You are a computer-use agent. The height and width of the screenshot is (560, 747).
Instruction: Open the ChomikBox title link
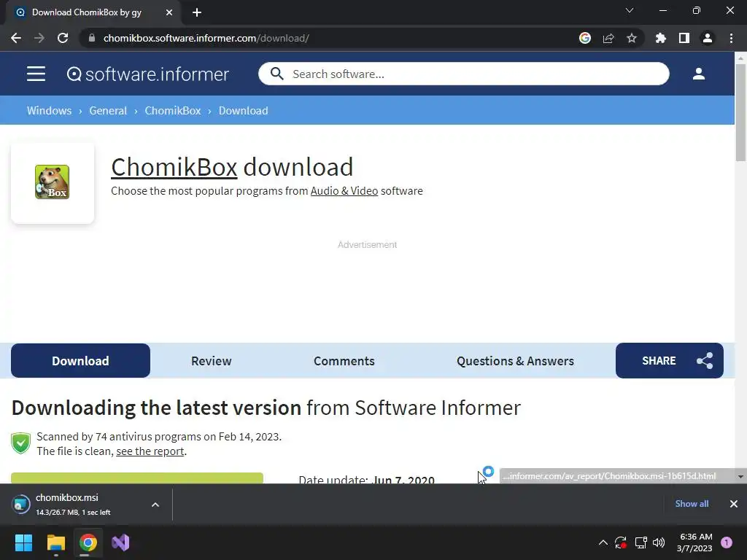click(174, 167)
